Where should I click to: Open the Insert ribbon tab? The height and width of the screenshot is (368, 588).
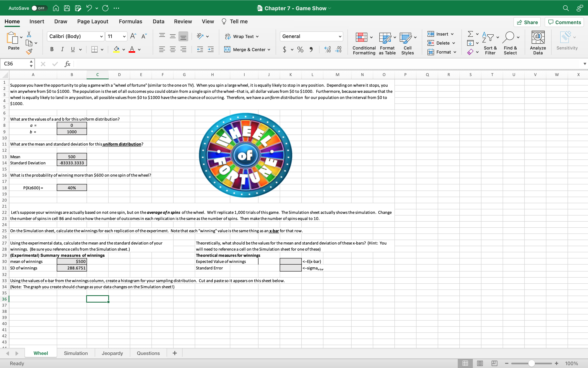point(37,21)
